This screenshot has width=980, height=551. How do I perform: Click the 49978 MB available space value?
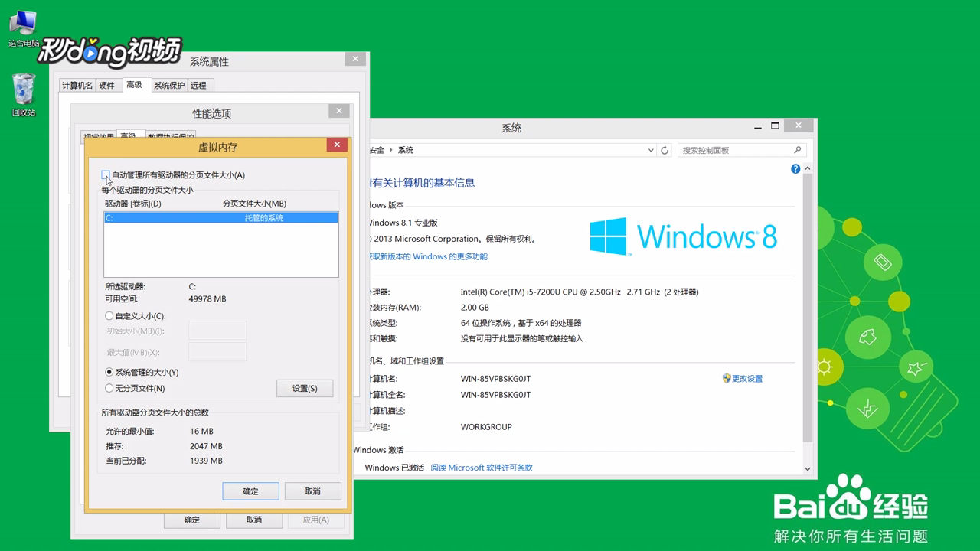207,299
